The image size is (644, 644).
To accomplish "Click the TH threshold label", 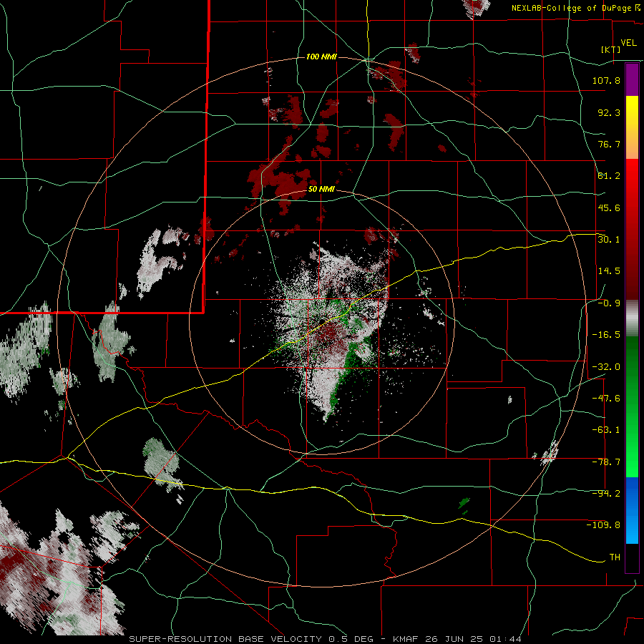I will click(615, 557).
